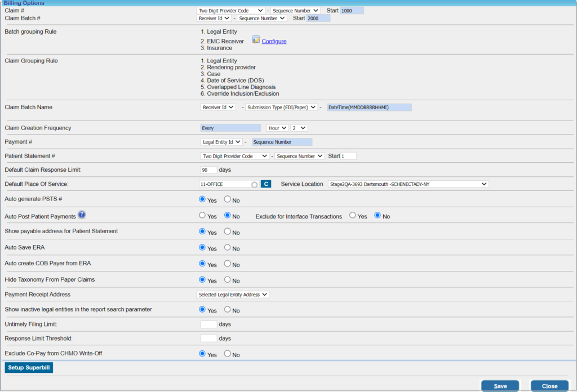577x392 pixels.
Task: Open the Hour frequency unit dropdown
Action: coord(277,128)
